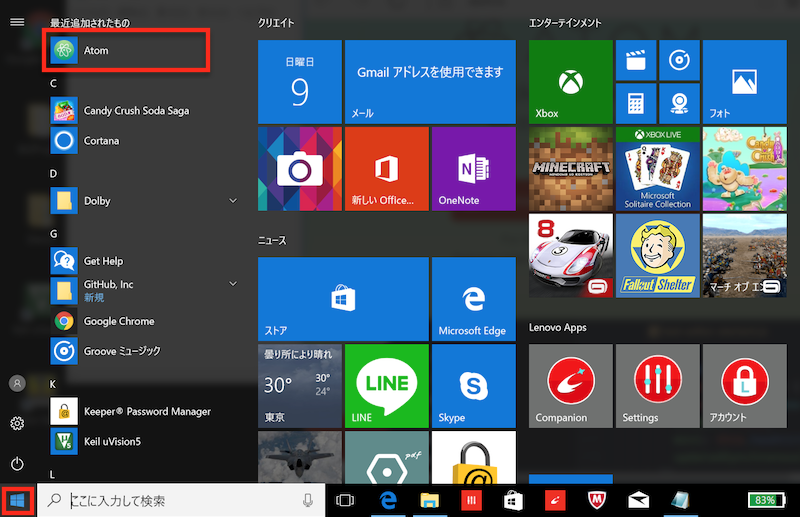Launch the Skype tile
This screenshot has height=517, width=800.
472,384
